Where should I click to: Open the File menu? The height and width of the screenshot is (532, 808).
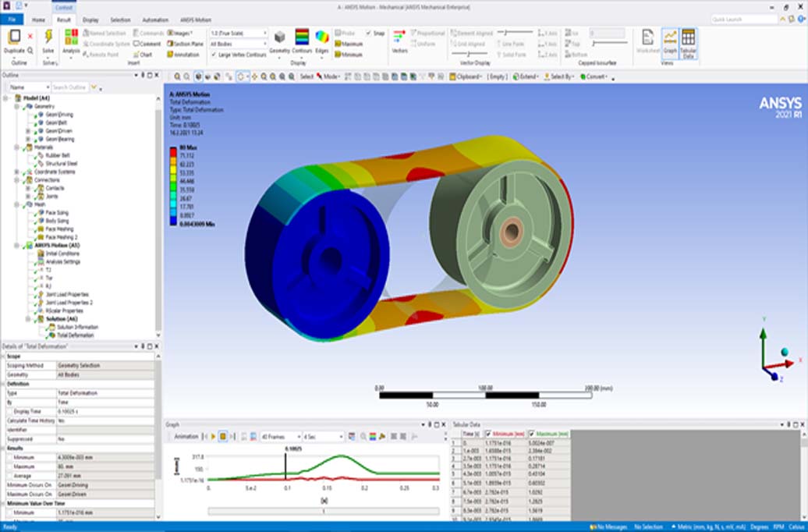coord(12,20)
